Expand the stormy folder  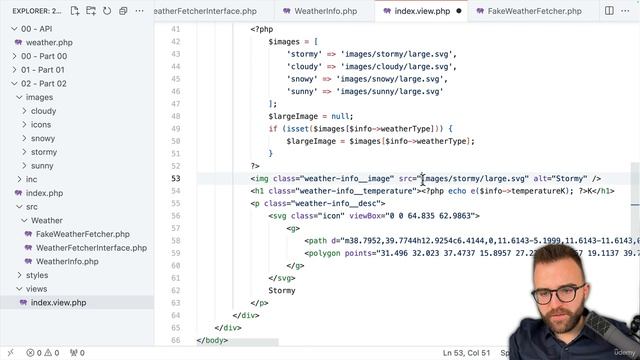click(x=24, y=152)
